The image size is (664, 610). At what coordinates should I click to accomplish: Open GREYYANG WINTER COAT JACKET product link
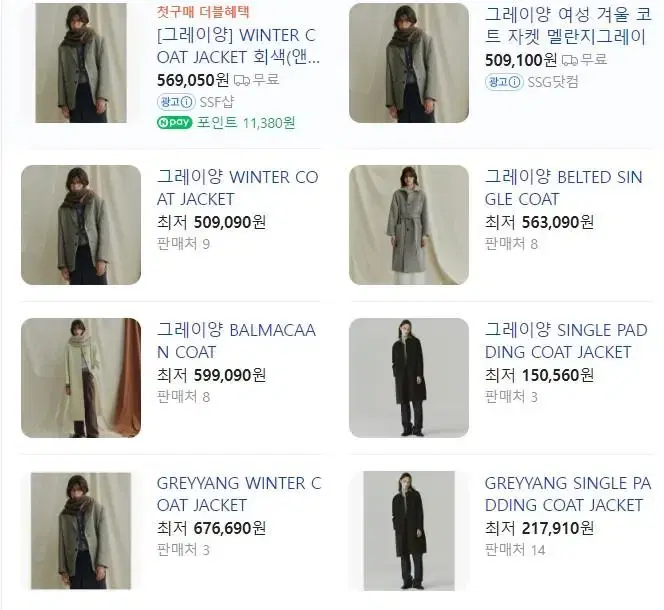239,494
